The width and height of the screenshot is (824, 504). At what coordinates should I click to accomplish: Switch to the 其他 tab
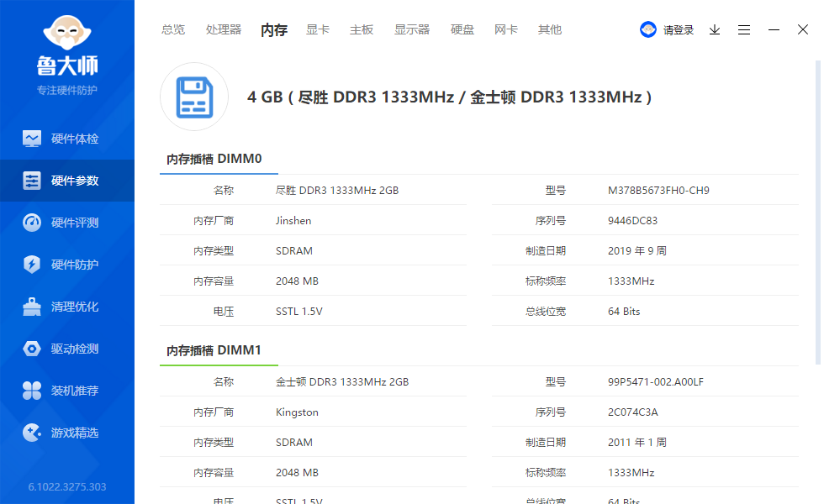click(550, 30)
